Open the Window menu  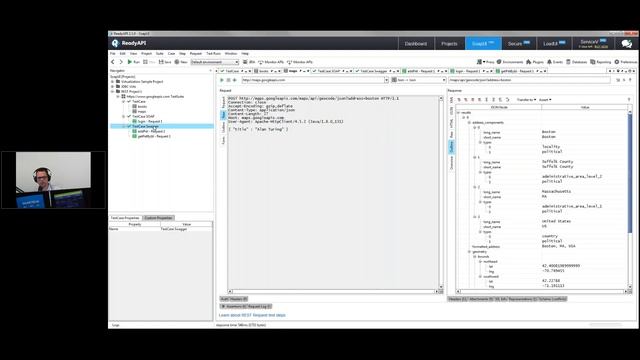(x=231, y=53)
